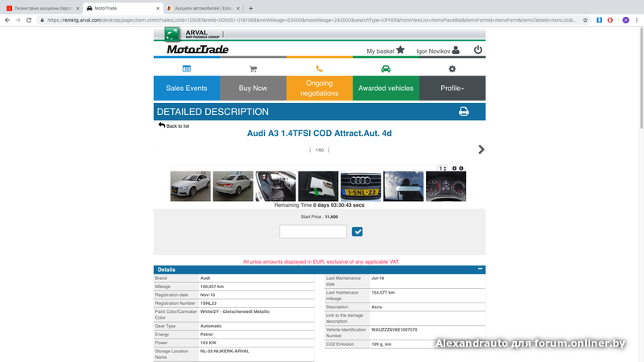Click previous photo round arrow in gallery
The height and width of the screenshot is (362, 644).
pos(454,168)
